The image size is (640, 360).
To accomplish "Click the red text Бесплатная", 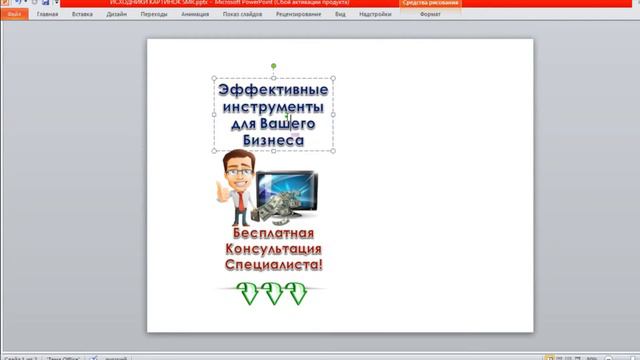I will click(273, 233).
